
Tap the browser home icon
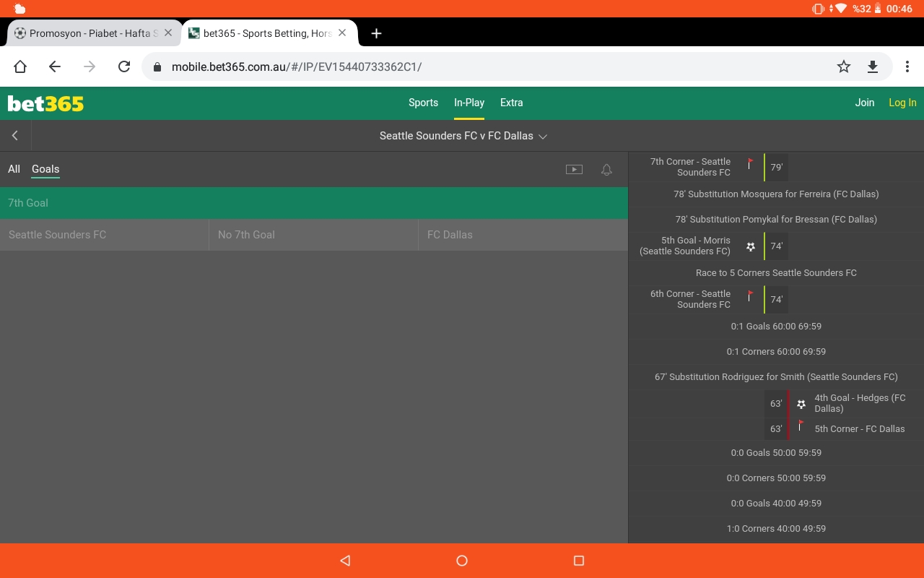pyautogui.click(x=20, y=66)
